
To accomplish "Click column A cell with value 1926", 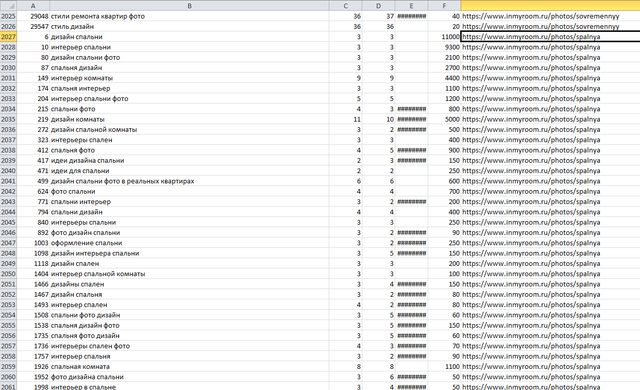I will [x=33, y=366].
